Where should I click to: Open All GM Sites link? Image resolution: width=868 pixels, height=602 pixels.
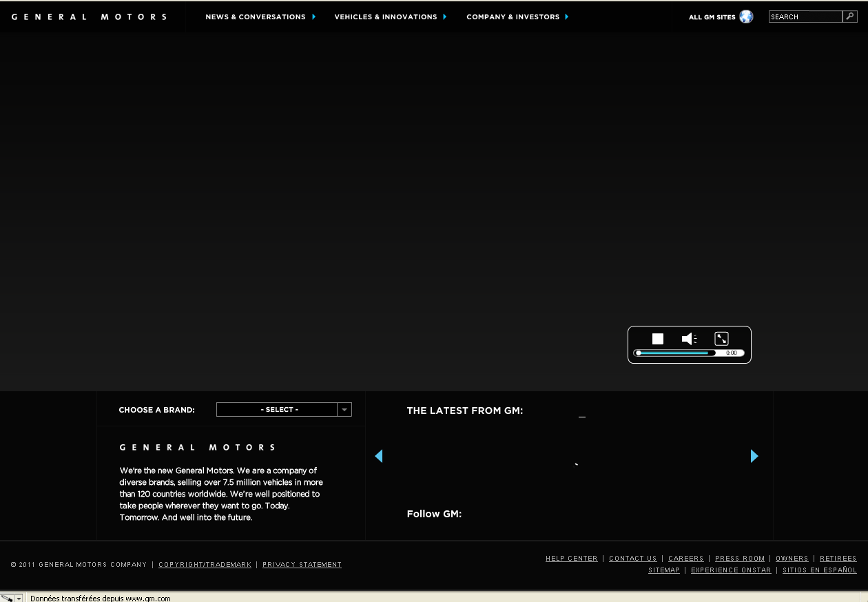(x=712, y=17)
